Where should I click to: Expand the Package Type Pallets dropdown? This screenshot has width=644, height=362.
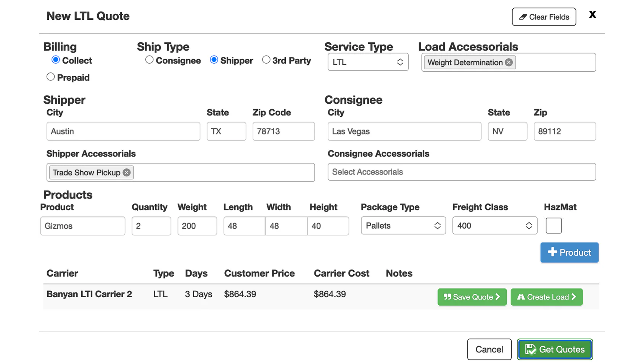403,226
